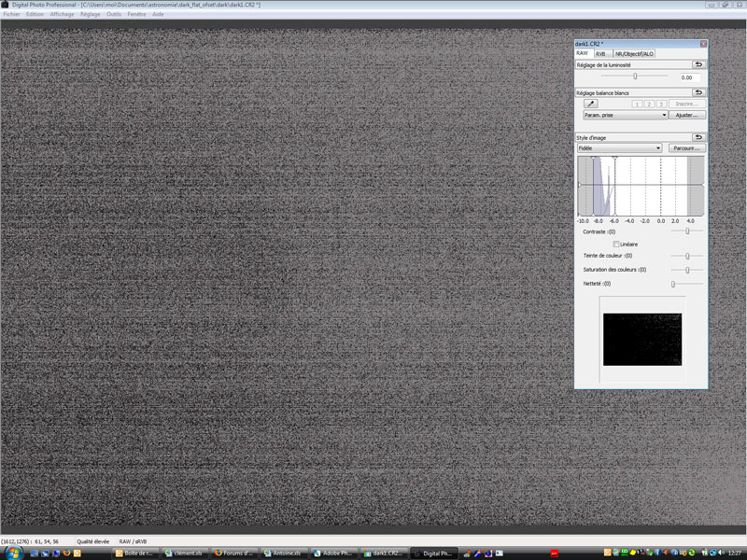
Task: Open the Réglage menu
Action: click(x=90, y=14)
